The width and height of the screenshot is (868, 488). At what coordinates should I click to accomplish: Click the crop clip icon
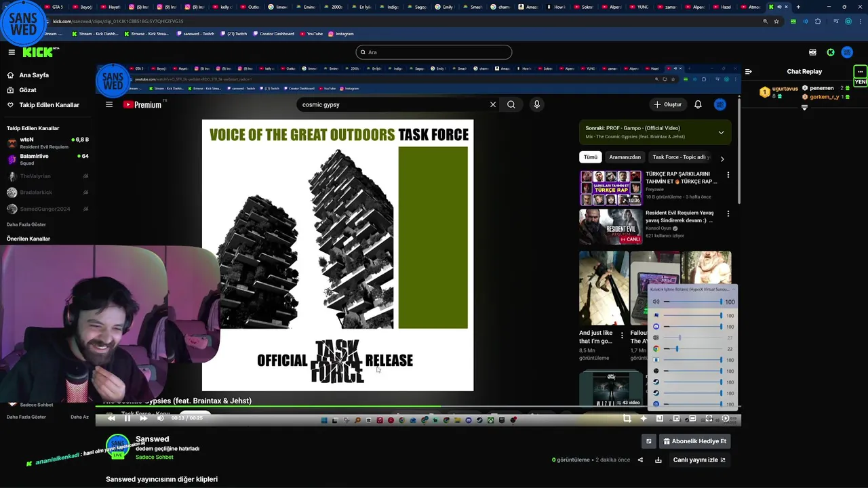point(627,419)
